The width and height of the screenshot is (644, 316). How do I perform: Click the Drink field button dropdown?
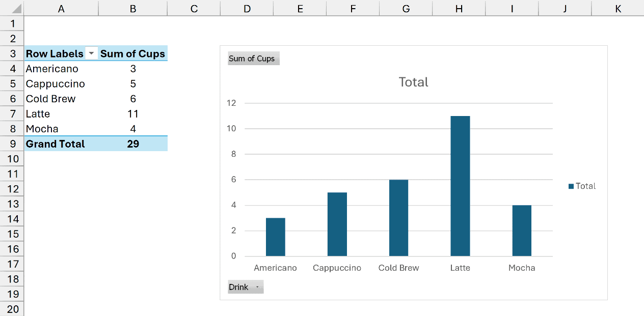click(246, 287)
